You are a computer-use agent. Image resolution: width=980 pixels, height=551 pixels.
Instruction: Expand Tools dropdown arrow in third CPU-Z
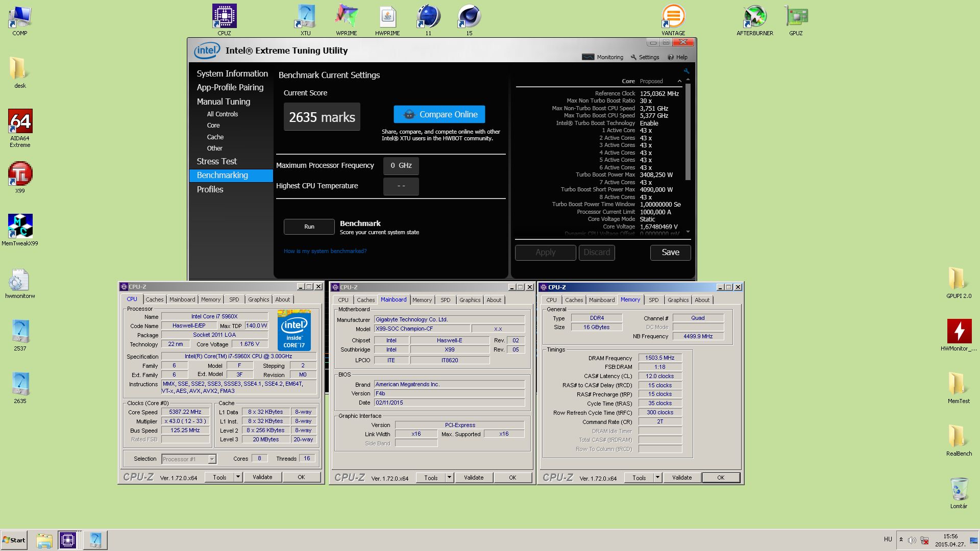tap(657, 478)
